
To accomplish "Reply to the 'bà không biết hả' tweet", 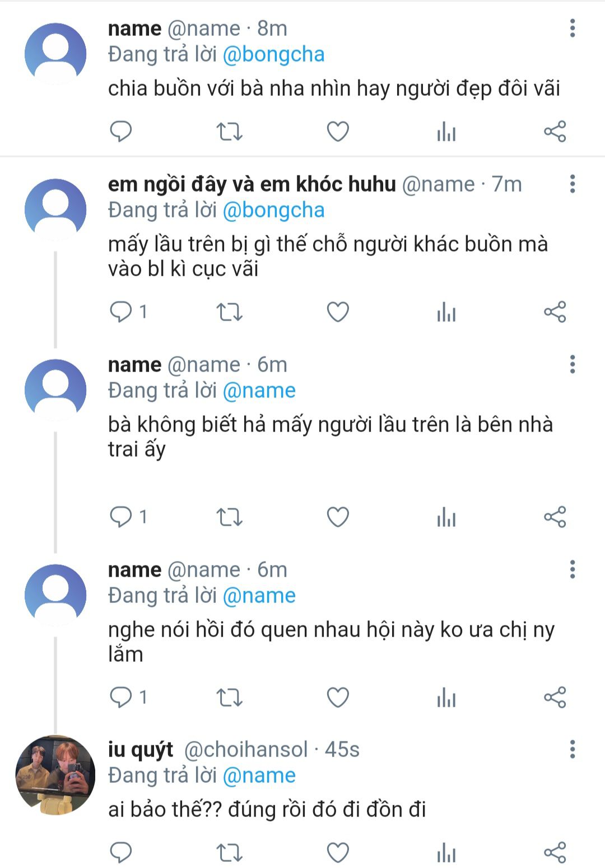I will tap(120, 517).
